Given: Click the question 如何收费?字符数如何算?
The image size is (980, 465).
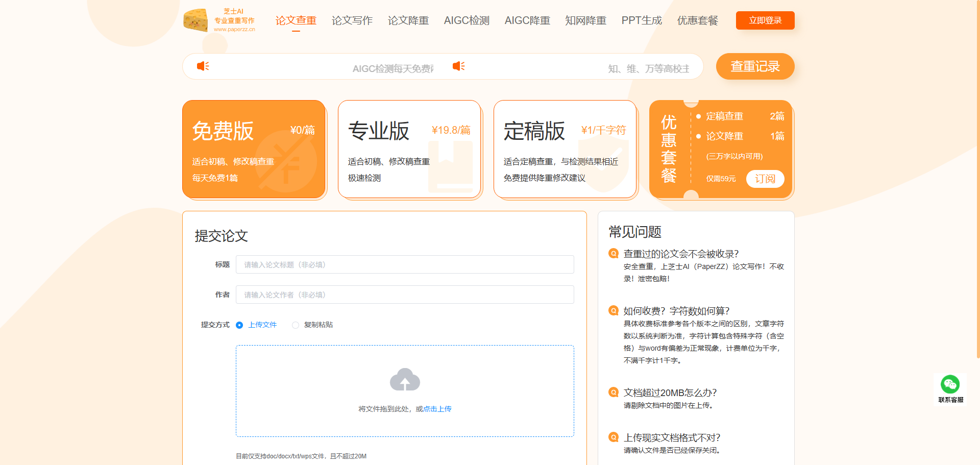Looking at the screenshot, I should [x=677, y=311].
